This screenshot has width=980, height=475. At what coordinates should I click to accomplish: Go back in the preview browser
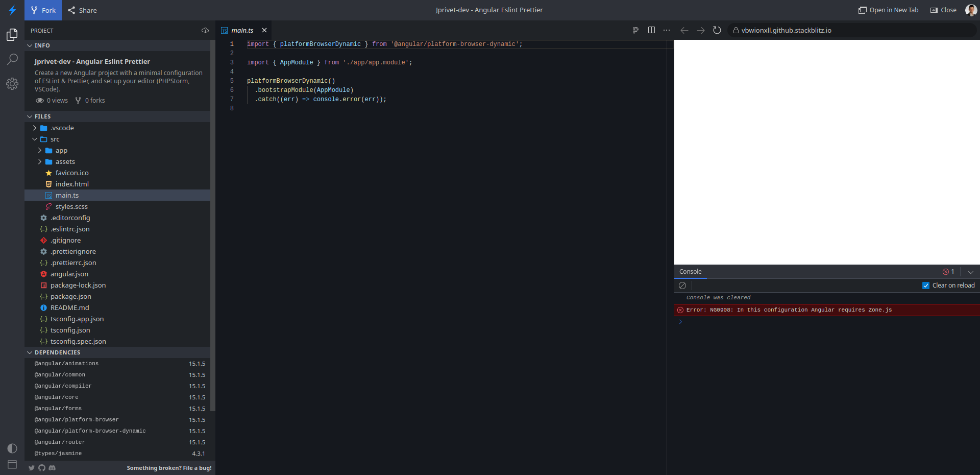pos(684,31)
